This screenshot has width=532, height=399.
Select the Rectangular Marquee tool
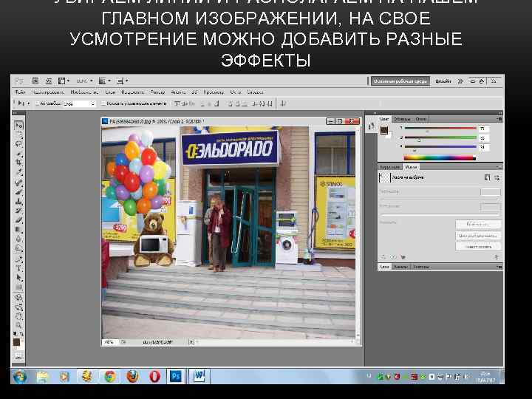click(x=18, y=135)
